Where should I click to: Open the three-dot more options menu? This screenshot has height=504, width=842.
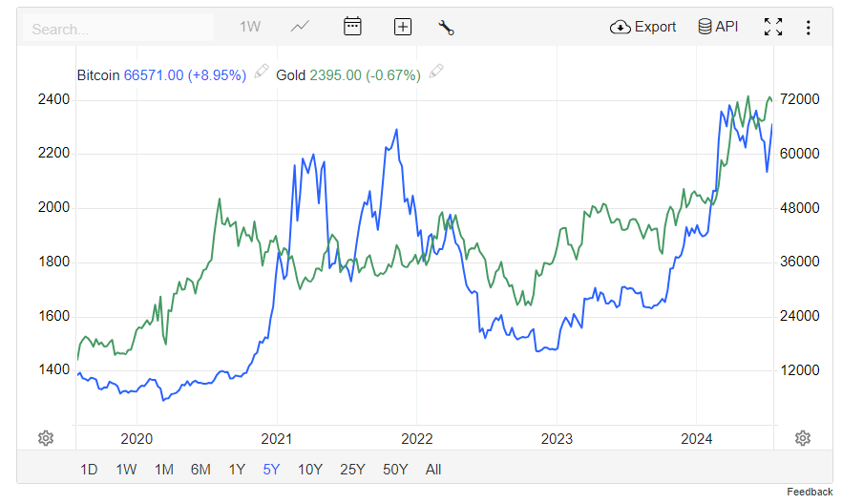pyautogui.click(x=809, y=28)
